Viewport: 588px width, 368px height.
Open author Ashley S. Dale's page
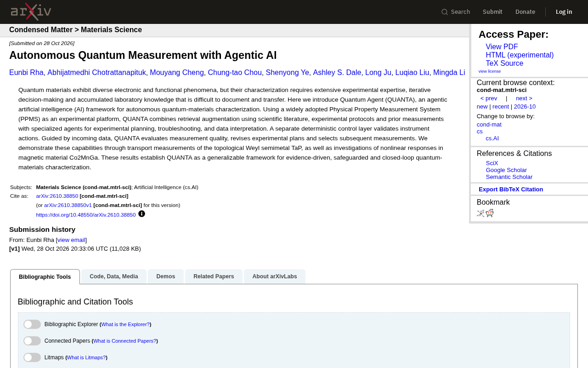(x=337, y=73)
